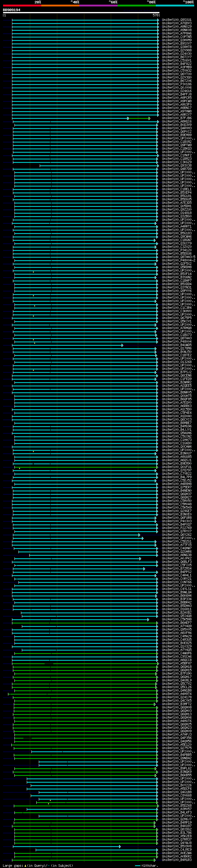Click the short green alignment bar for B7FJB6
This screenshot has width=197, height=868.
(x=139, y=118)
